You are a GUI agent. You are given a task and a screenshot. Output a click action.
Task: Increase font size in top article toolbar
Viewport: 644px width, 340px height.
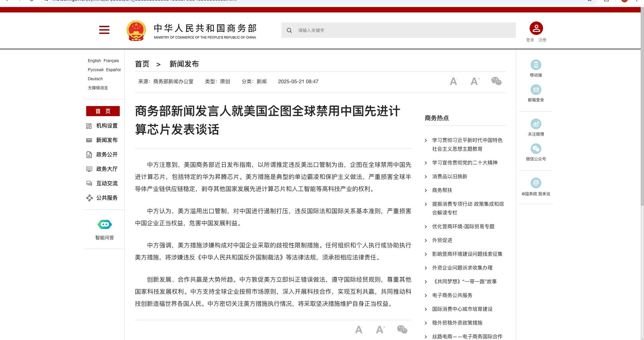(475, 81)
